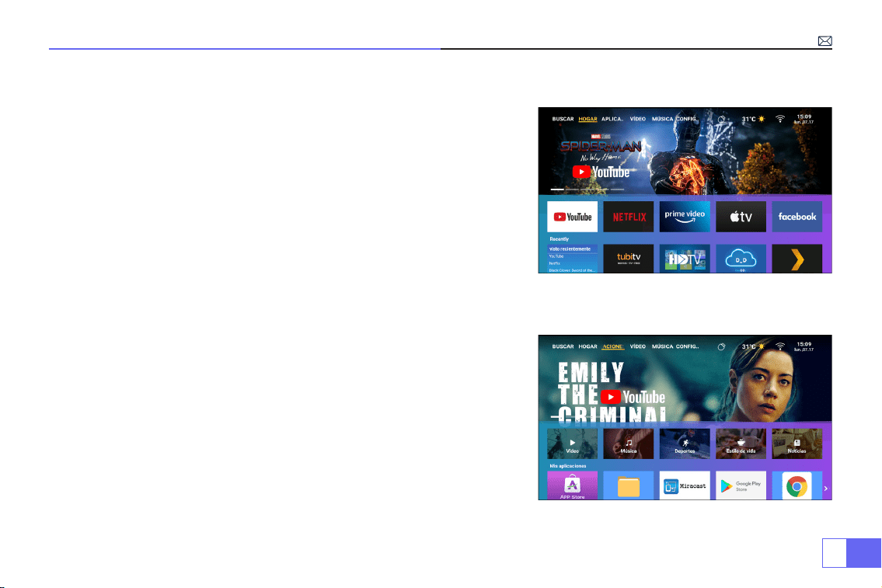This screenshot has width=882, height=588.
Task: Select the MÚSICA tab on the Emily screen
Action: (x=662, y=346)
